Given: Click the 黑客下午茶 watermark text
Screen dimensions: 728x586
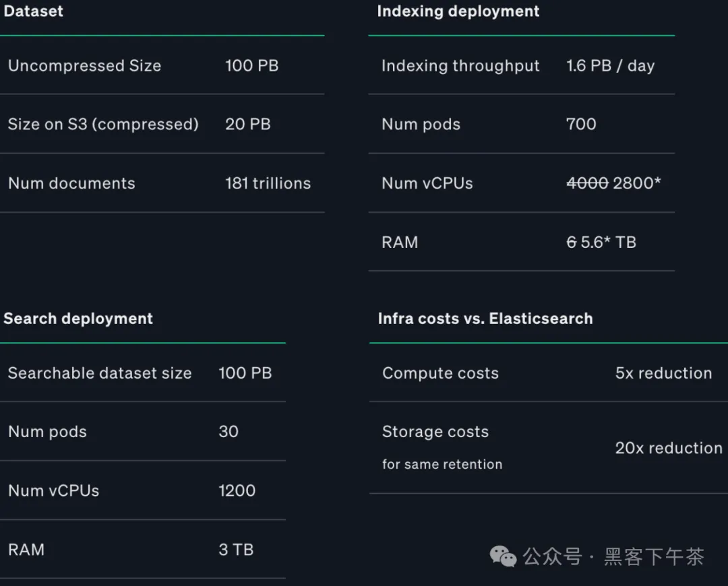Looking at the screenshot, I should (654, 556).
